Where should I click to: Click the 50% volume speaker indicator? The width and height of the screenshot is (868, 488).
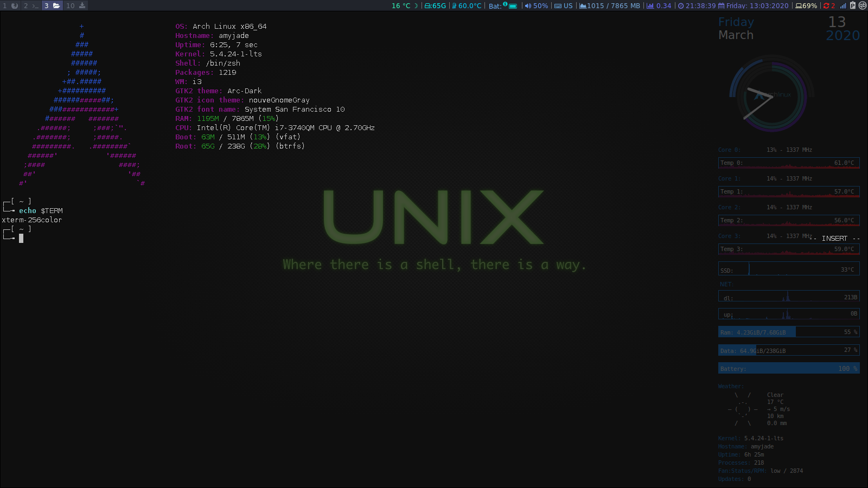coord(536,6)
